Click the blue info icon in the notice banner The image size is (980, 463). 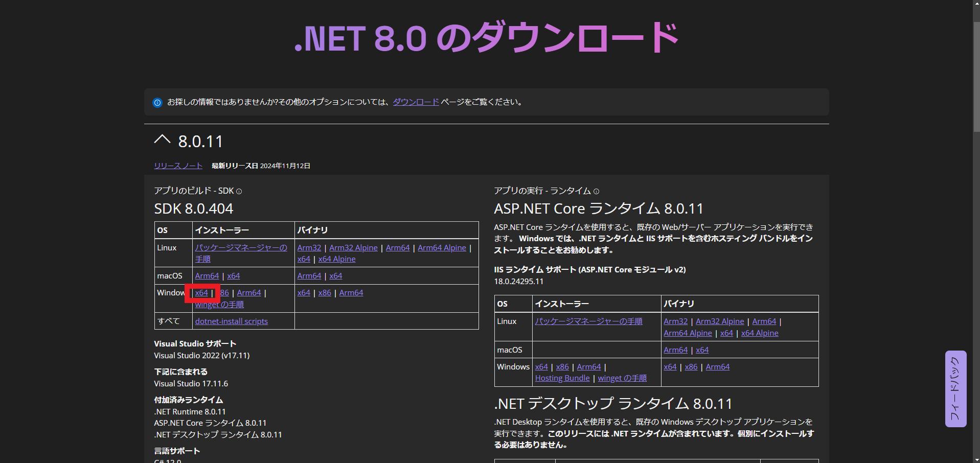click(x=157, y=102)
